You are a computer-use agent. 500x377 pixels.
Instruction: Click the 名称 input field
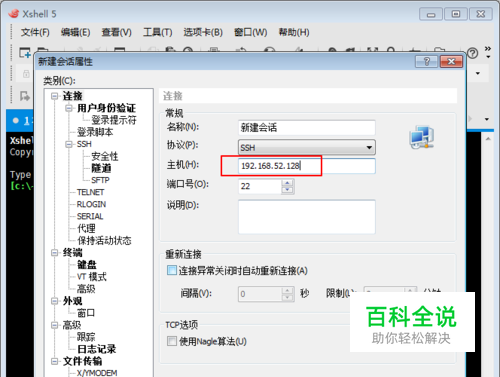(307, 127)
